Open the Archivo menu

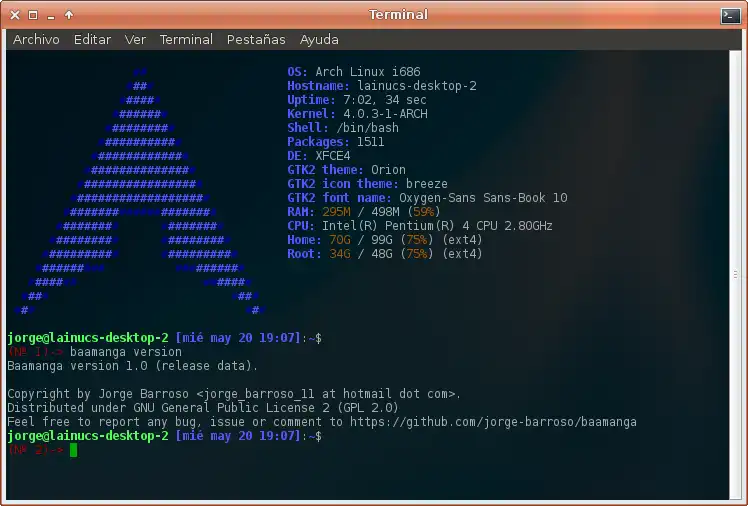(36, 40)
